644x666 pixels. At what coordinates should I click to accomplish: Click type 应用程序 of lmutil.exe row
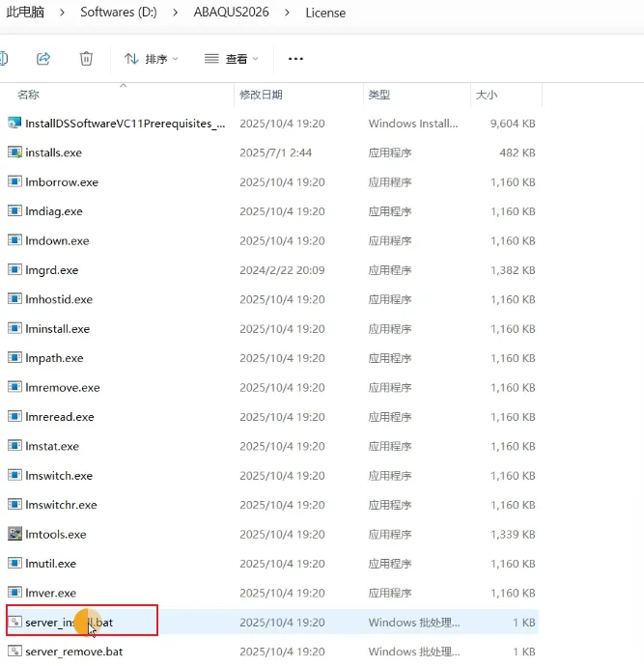click(x=390, y=564)
